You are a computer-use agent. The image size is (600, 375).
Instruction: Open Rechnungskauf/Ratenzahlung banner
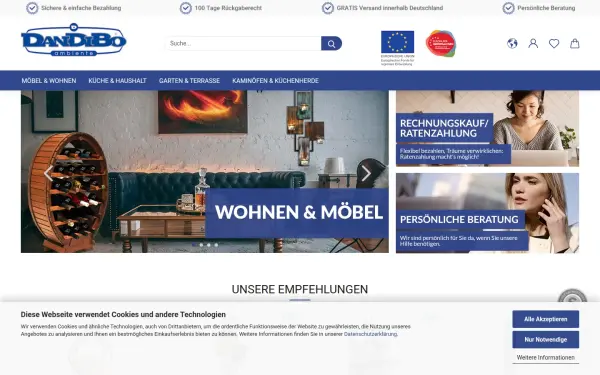487,129
